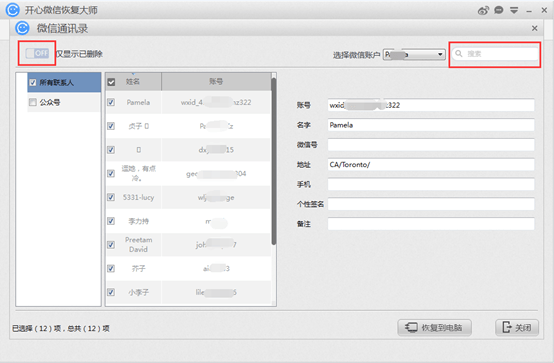
Task: Uncheck the 所有联系人 checkbox
Action: [x=33, y=82]
